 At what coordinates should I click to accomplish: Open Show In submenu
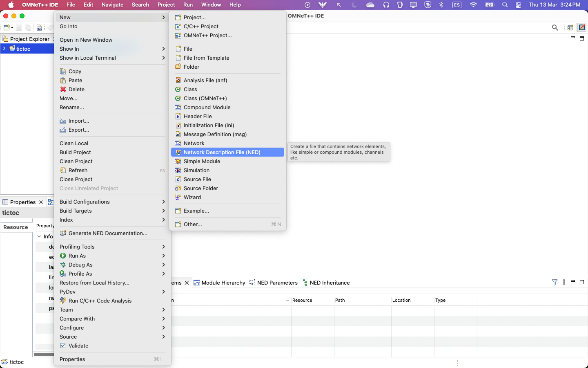click(x=112, y=49)
